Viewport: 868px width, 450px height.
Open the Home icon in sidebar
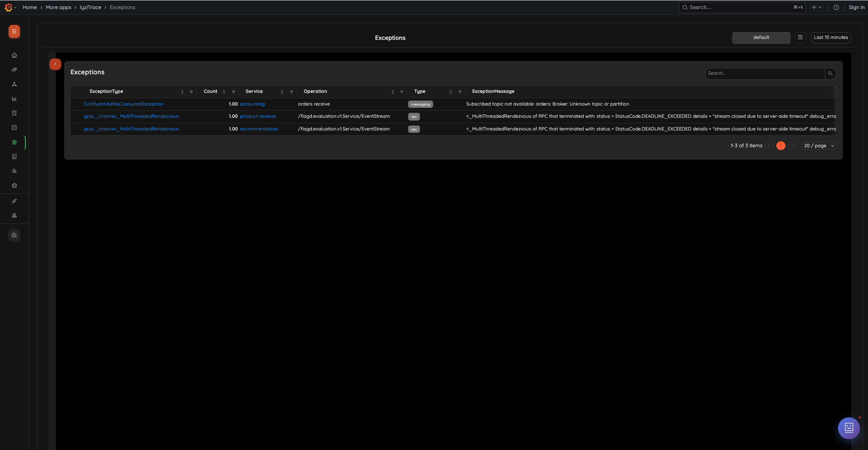coord(14,55)
